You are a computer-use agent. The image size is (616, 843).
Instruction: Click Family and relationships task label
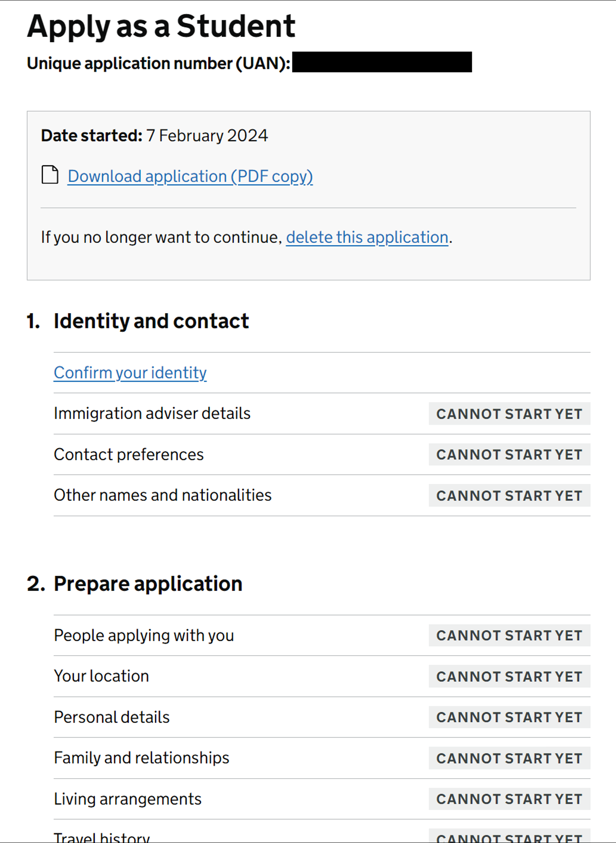point(141,758)
